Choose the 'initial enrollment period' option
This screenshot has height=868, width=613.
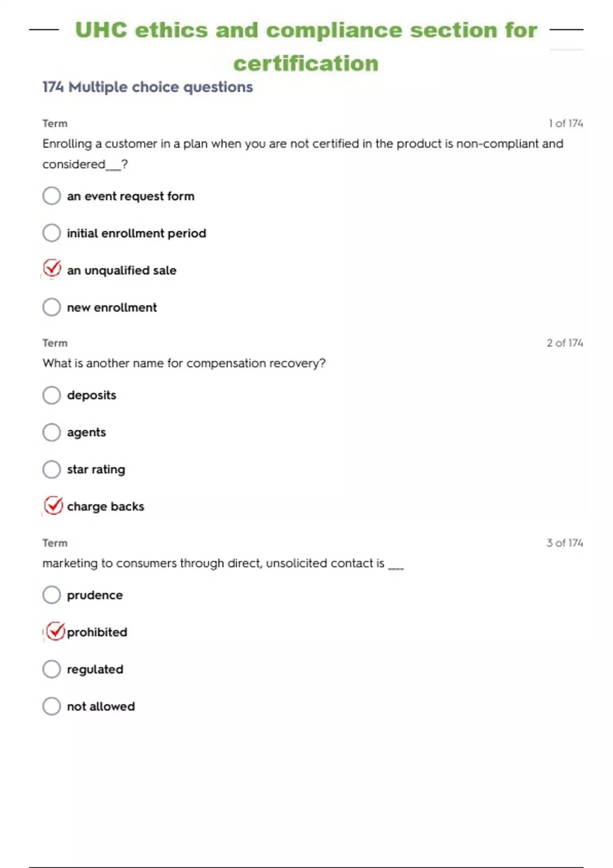coord(52,233)
